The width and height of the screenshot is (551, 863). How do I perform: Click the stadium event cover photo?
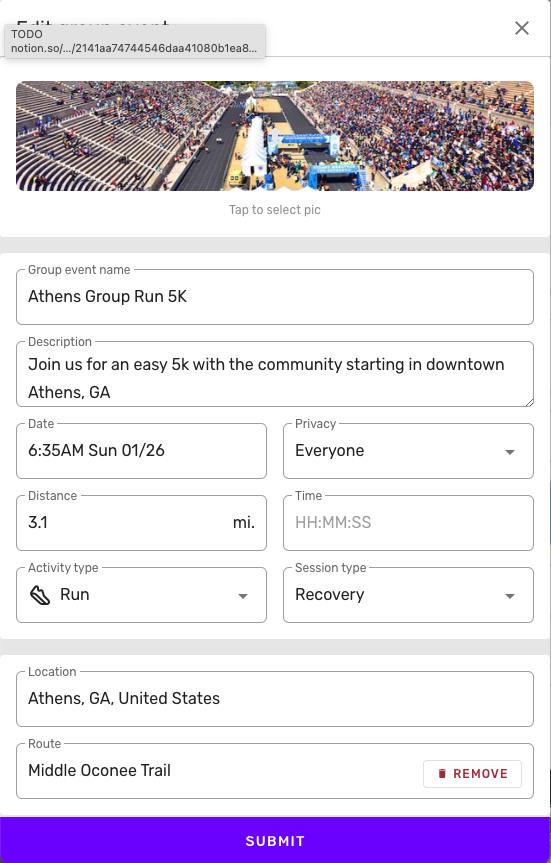coord(275,136)
